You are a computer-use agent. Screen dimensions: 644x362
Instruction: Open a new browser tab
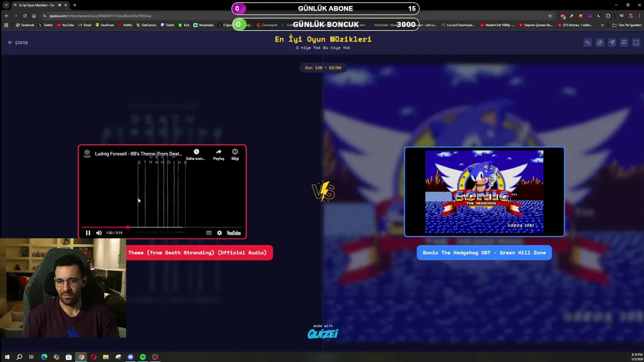[74, 5]
